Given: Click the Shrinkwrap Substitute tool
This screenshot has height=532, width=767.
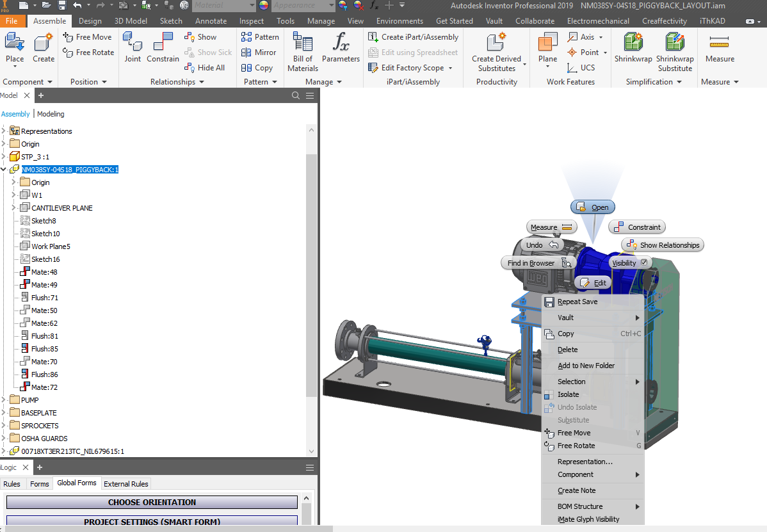Looking at the screenshot, I should click(x=675, y=51).
